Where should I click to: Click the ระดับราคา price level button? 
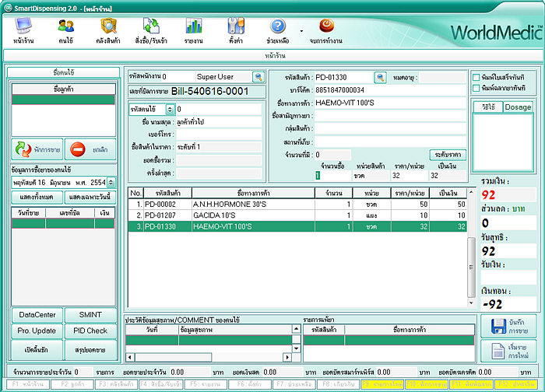pos(448,155)
